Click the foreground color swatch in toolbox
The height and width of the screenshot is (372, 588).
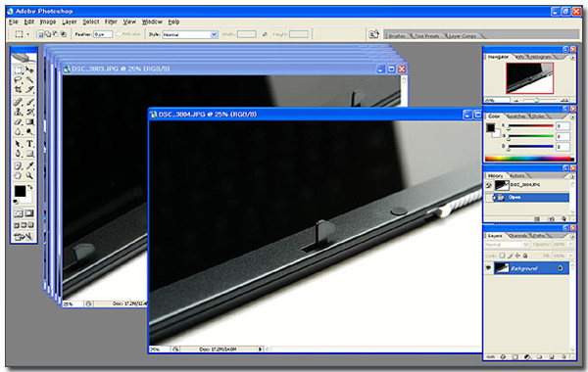[20, 191]
